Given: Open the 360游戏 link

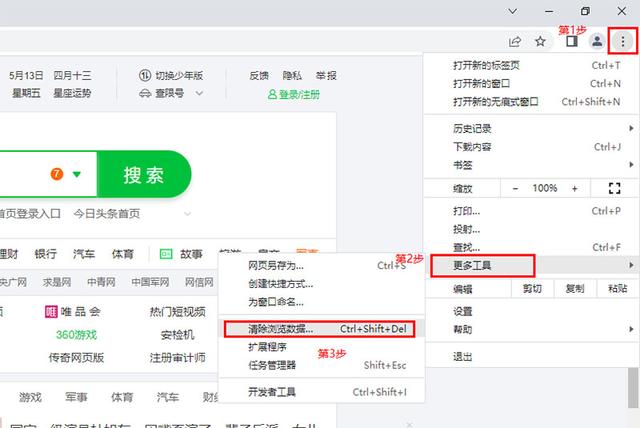Looking at the screenshot, I should pyautogui.click(x=76, y=334).
